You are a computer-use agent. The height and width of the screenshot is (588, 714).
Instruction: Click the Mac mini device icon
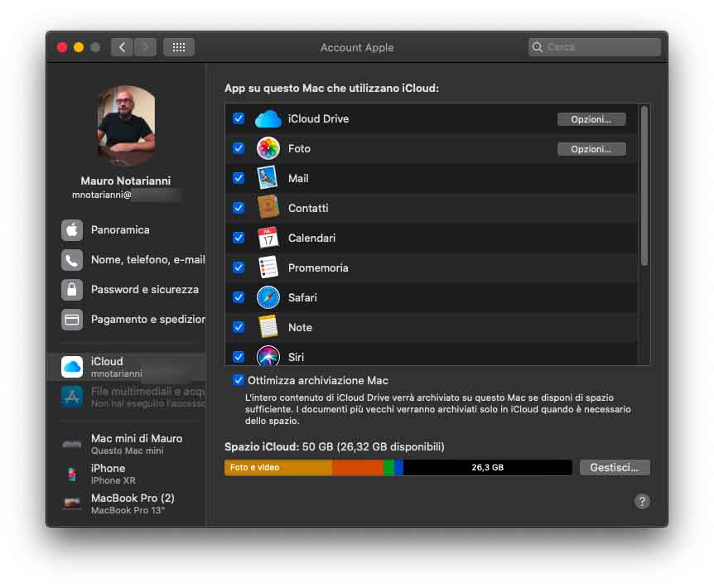point(72,444)
